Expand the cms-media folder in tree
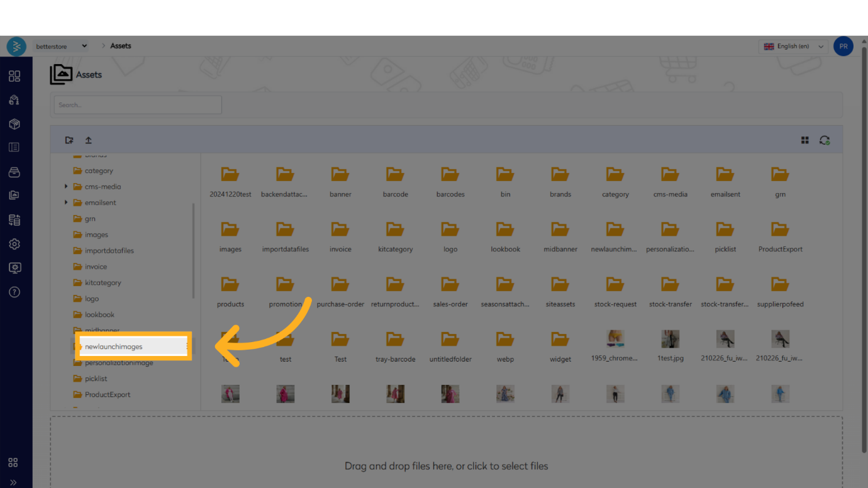The height and width of the screenshot is (488, 868). 66,187
